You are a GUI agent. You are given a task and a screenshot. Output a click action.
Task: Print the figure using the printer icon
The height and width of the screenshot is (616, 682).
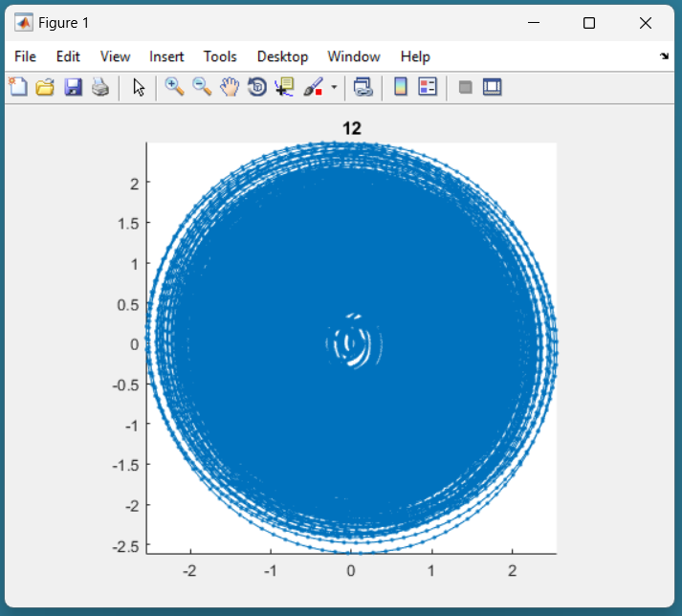tap(100, 87)
